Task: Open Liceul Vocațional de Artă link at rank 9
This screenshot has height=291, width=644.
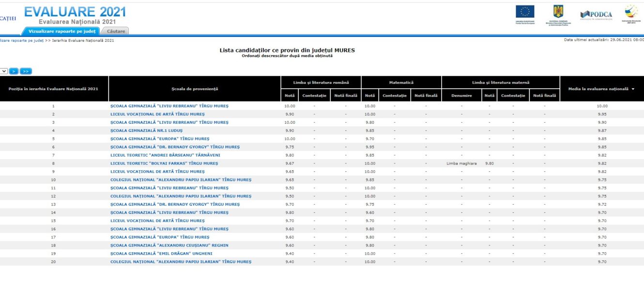Action: tap(157, 172)
